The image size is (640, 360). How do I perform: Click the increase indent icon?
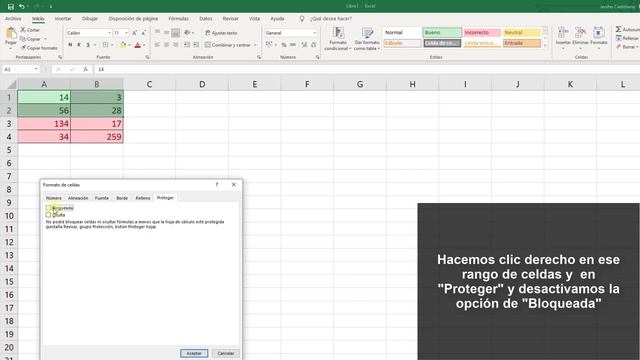tap(196, 45)
